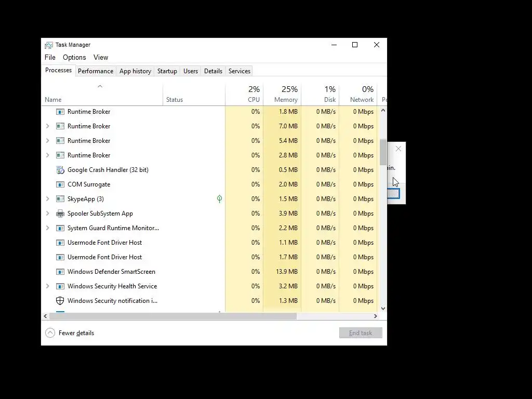Select the COM Surrogate process name

(x=89, y=184)
